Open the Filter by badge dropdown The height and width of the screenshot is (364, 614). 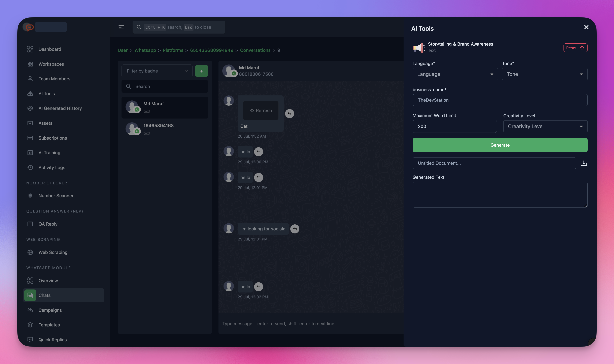pyautogui.click(x=157, y=71)
